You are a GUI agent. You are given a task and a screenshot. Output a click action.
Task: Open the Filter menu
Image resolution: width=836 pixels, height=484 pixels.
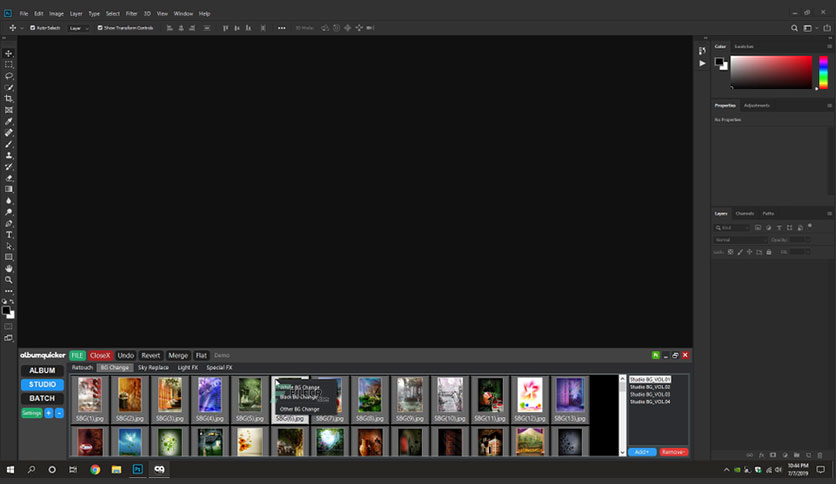(x=131, y=13)
